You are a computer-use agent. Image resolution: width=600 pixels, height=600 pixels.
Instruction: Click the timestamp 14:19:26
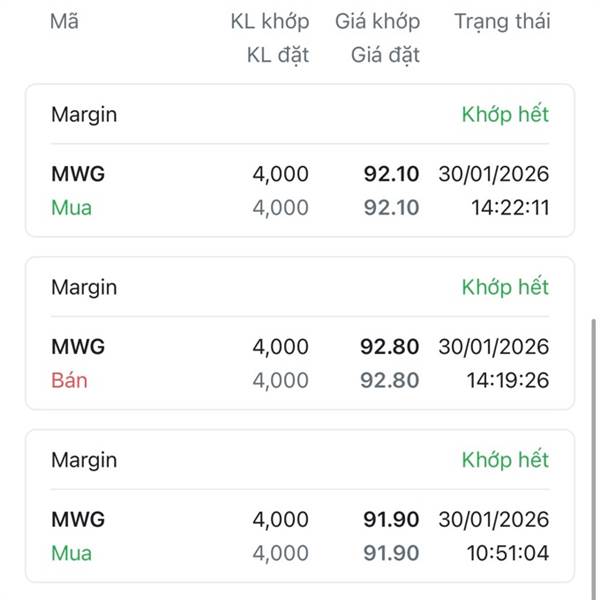(x=510, y=380)
